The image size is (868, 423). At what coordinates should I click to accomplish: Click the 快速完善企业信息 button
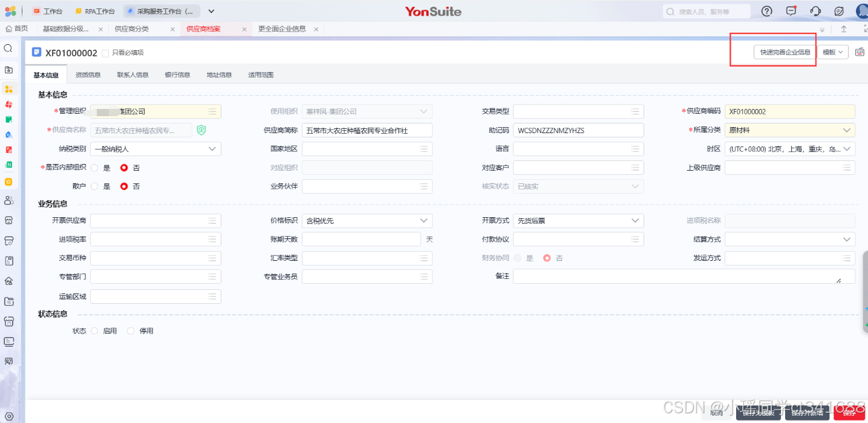click(785, 52)
